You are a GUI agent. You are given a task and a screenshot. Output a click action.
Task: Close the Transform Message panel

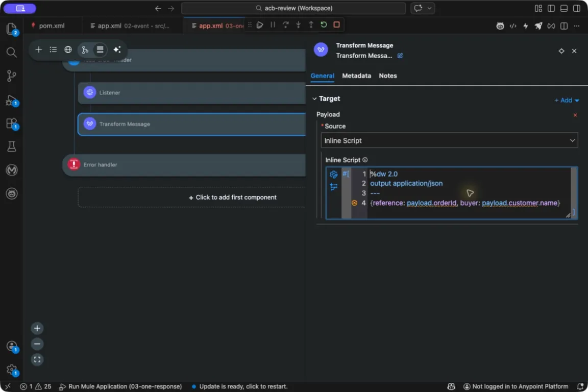(574, 51)
